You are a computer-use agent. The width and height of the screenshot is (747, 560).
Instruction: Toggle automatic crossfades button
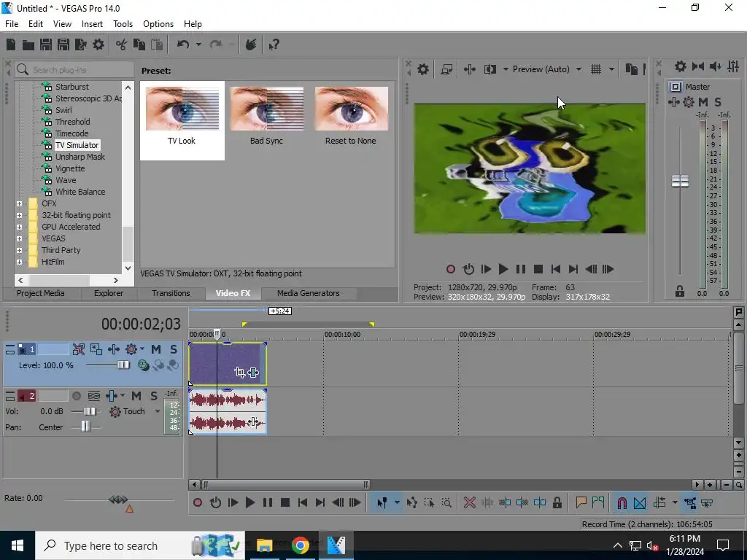point(640,502)
